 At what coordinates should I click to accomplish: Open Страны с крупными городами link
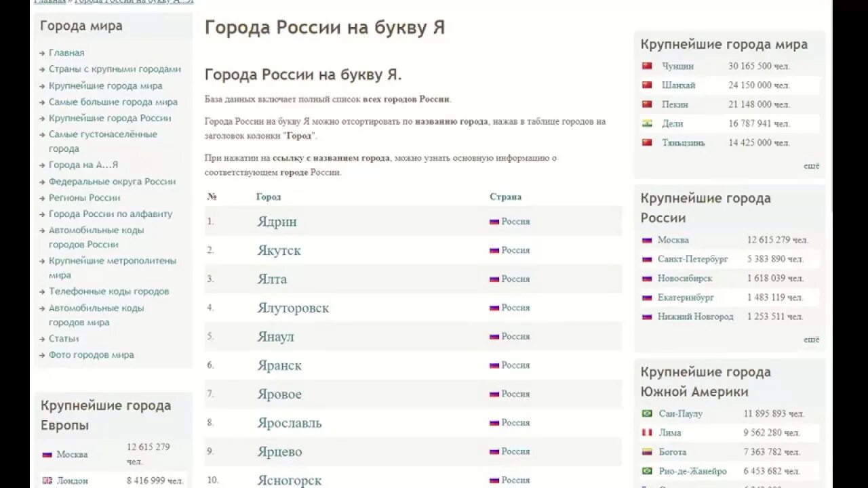[115, 69]
